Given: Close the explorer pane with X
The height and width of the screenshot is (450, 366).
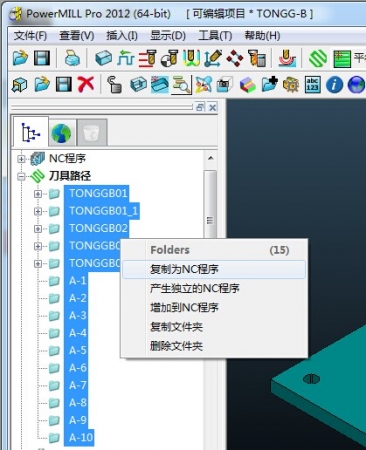Looking at the screenshot, I should coord(212,107).
